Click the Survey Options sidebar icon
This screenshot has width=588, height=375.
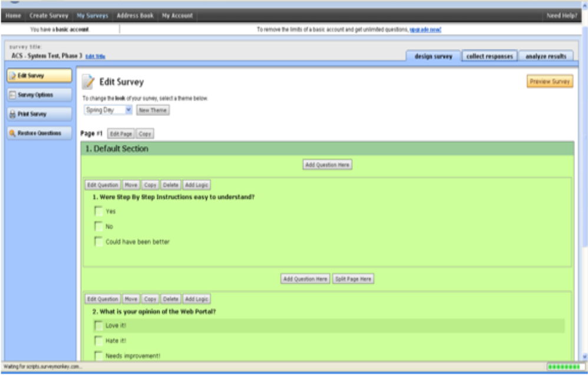pos(13,95)
